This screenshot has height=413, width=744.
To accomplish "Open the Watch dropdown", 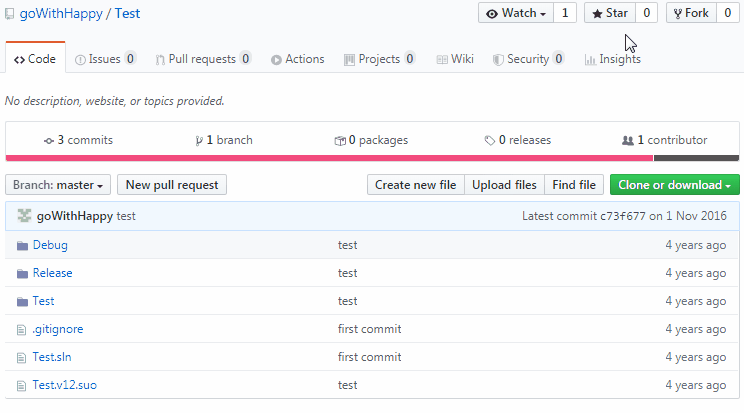I will (516, 13).
